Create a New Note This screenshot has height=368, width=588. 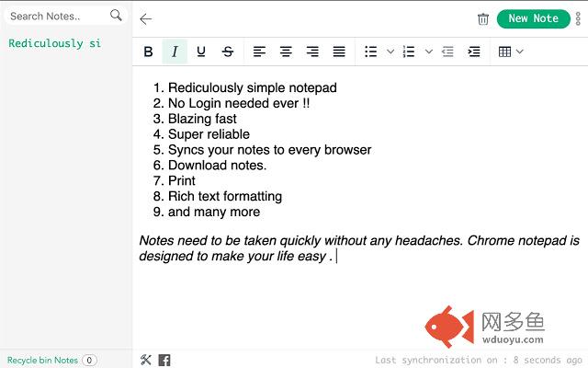533,18
